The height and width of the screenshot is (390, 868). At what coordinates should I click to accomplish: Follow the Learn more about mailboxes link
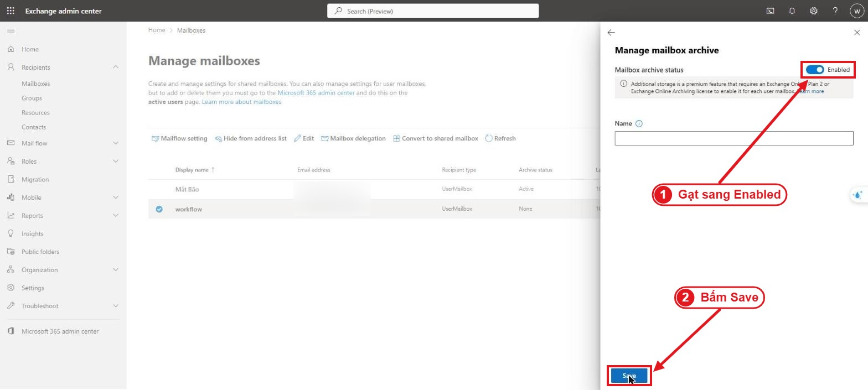(241, 102)
